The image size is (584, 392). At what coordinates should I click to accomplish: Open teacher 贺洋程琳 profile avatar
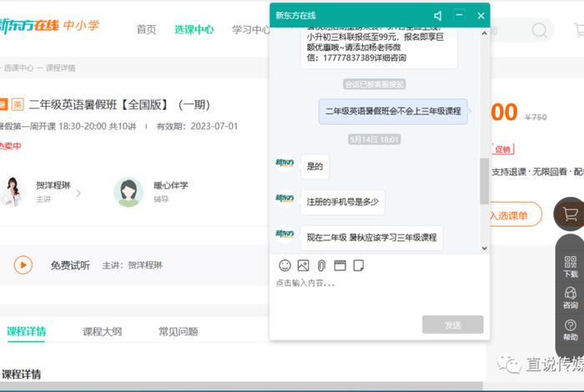coord(13,192)
